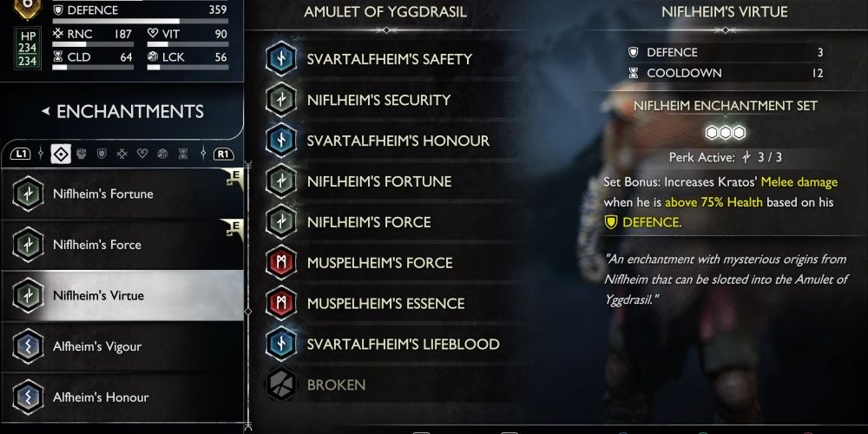Select Svartalfheim's Lifeblood amulet slot

(x=387, y=344)
